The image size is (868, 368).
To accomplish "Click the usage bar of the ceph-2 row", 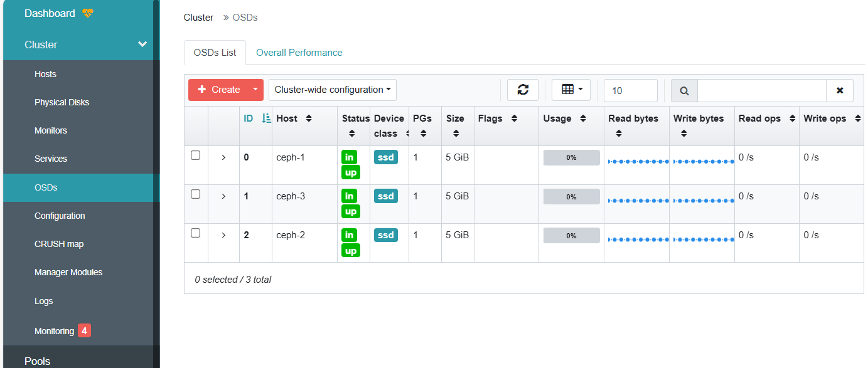I will (571, 235).
